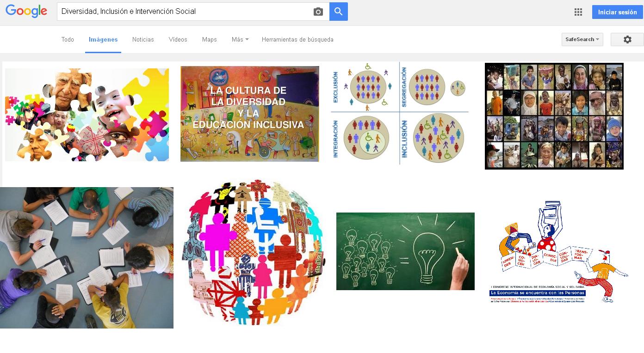644x353 pixels.
Task: Open the settings gear button
Action: click(627, 40)
